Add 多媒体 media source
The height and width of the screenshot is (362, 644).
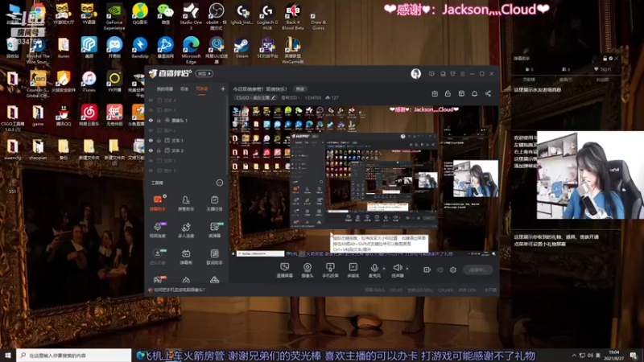click(353, 270)
